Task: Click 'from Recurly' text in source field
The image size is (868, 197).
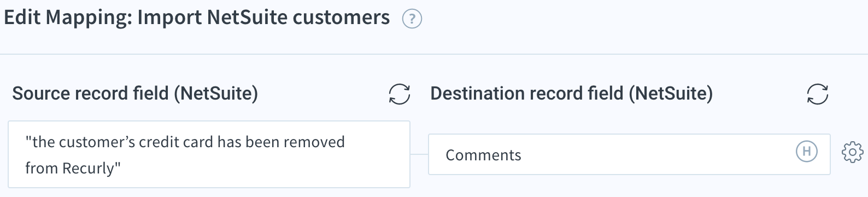Action: pos(73,168)
